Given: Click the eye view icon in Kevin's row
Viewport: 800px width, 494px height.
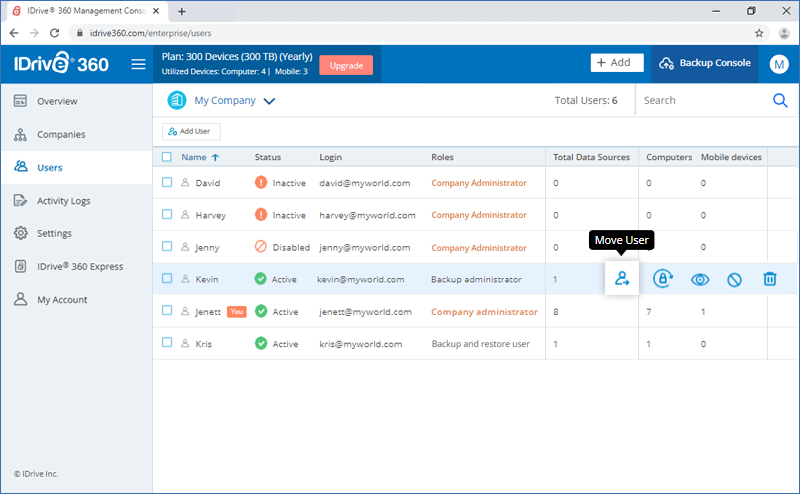Looking at the screenshot, I should (x=699, y=279).
